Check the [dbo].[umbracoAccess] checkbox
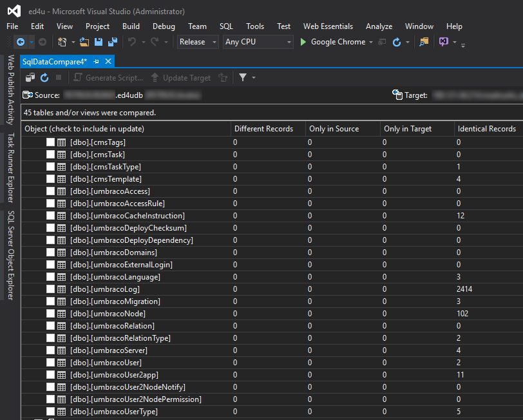 pyautogui.click(x=50, y=191)
